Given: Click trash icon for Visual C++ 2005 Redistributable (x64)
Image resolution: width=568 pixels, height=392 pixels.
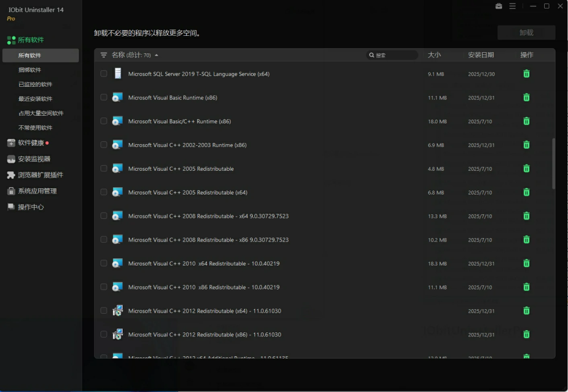Looking at the screenshot, I should [527, 192].
